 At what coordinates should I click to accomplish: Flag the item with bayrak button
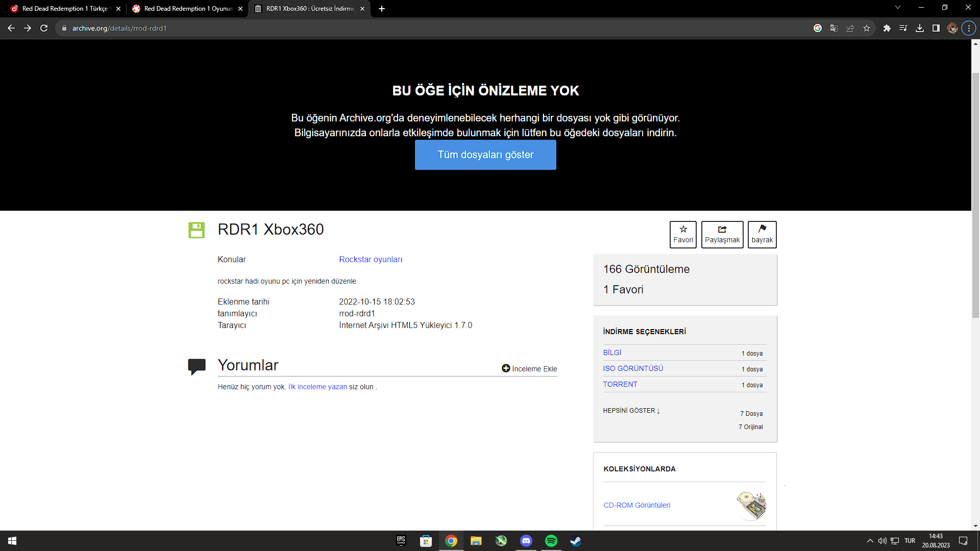[762, 235]
